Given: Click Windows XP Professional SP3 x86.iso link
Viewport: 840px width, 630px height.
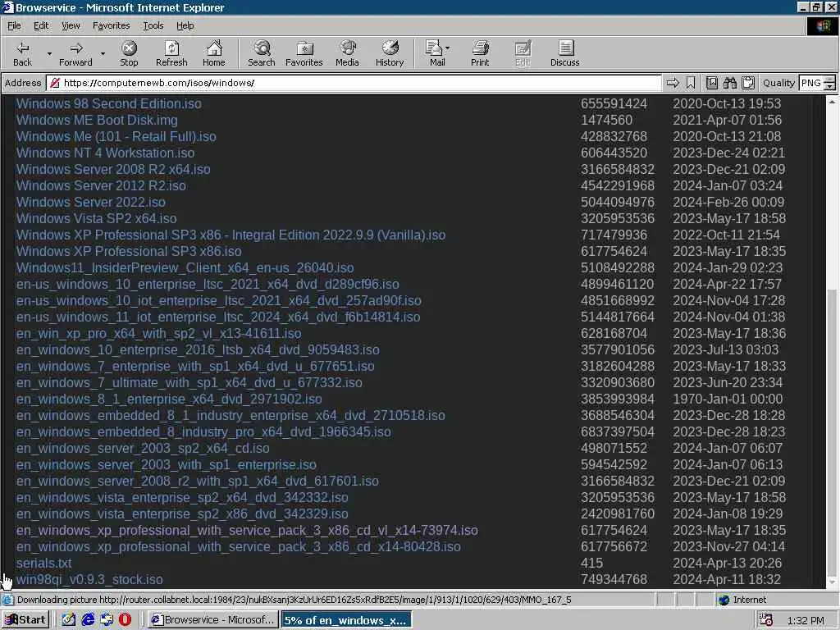Looking at the screenshot, I should [129, 251].
